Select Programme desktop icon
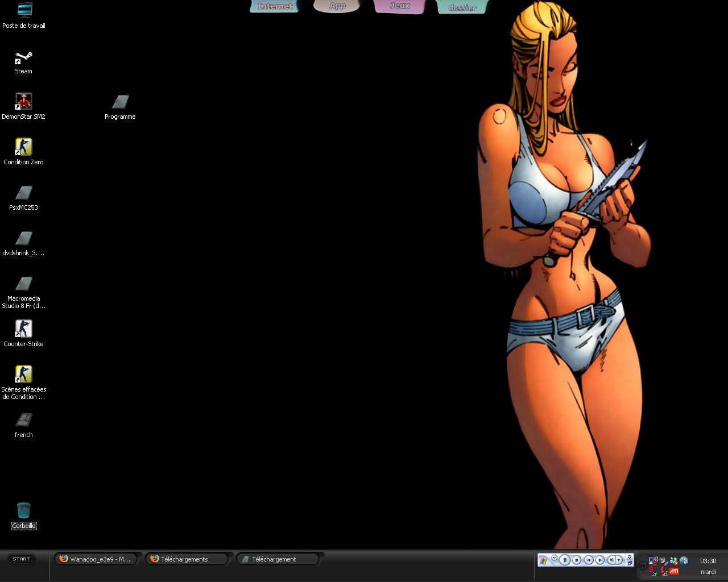Image resolution: width=728 pixels, height=582 pixels. (x=120, y=106)
